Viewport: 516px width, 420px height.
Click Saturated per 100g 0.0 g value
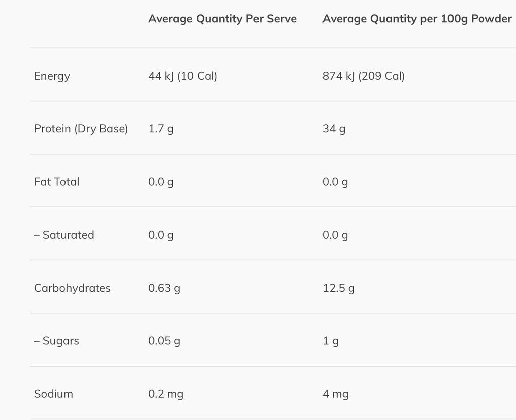tap(335, 235)
